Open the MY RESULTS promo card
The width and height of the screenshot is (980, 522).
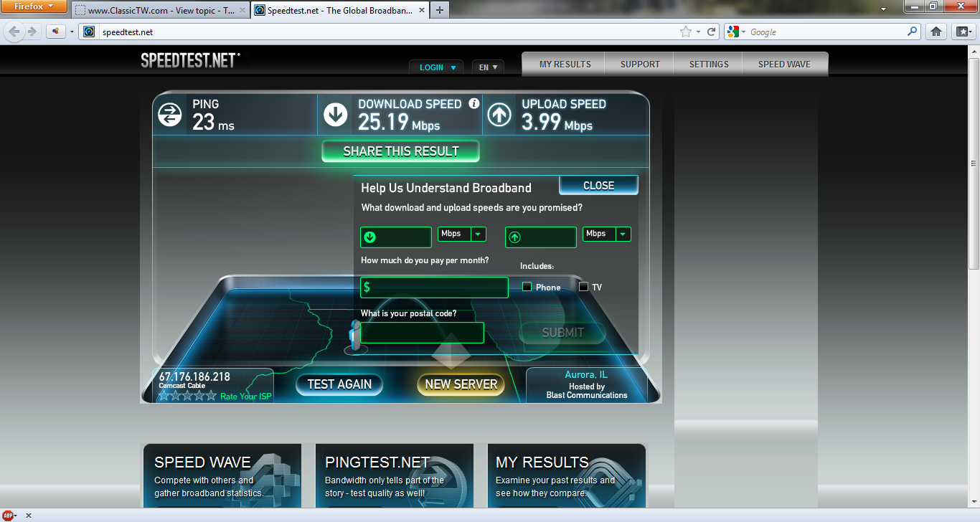point(567,475)
